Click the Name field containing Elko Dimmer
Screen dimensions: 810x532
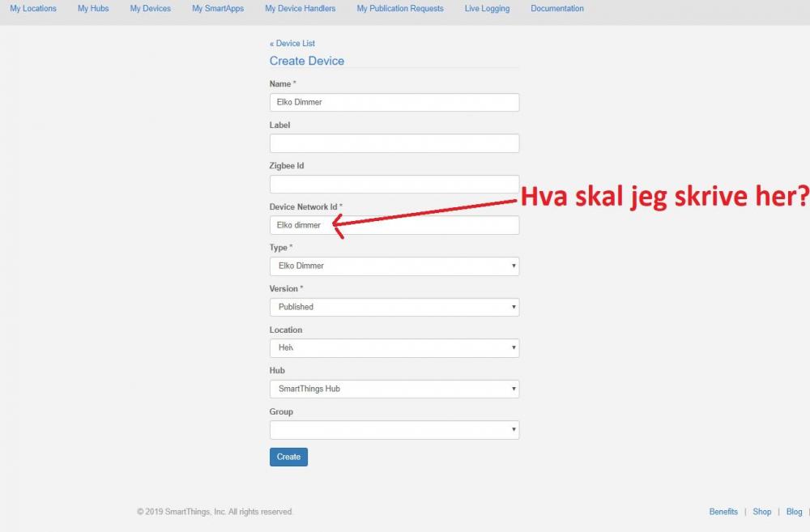click(x=394, y=103)
